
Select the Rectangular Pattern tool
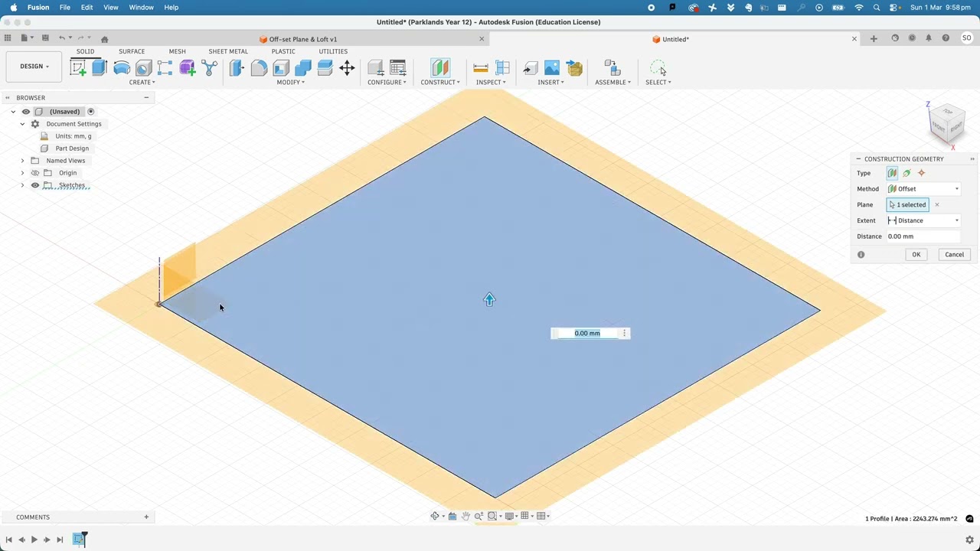click(165, 68)
